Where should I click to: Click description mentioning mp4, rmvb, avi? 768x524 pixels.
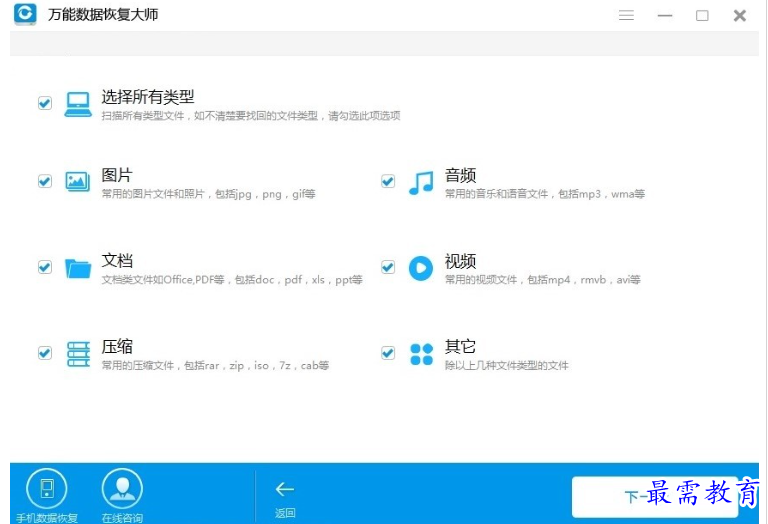(542, 280)
